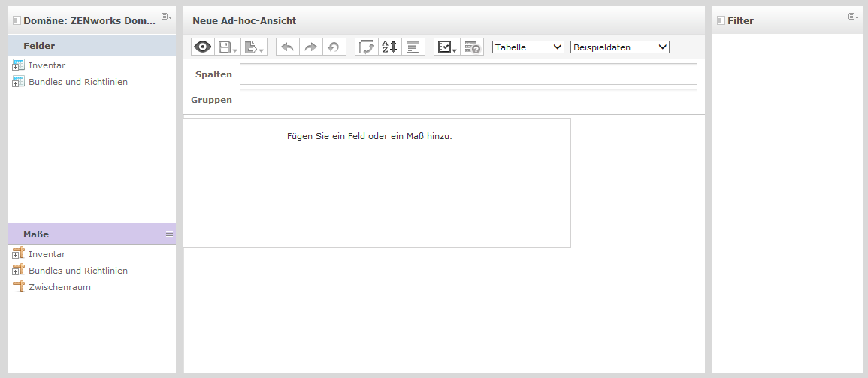Expand Inventar under Felder

click(15, 68)
